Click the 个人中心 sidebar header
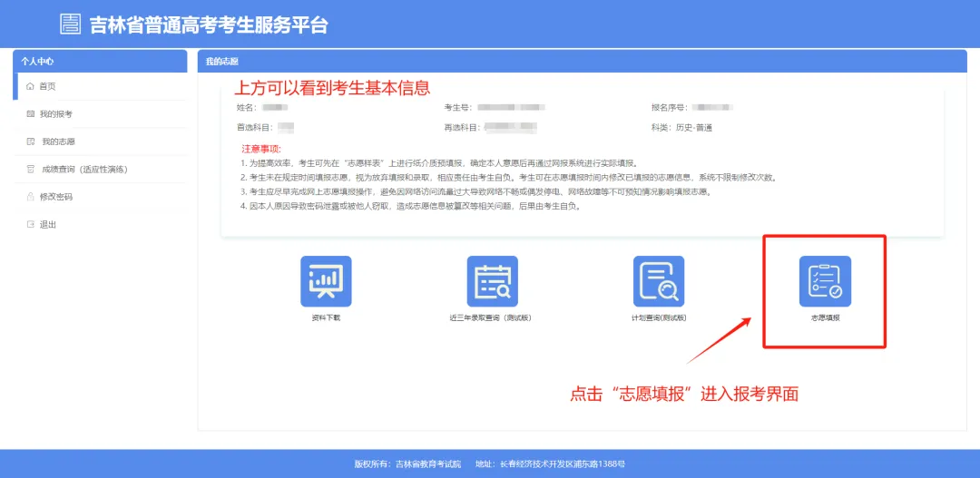This screenshot has width=980, height=478. click(x=37, y=62)
